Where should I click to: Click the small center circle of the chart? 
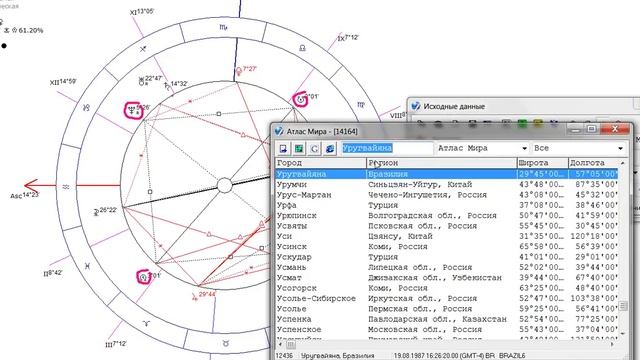point(224,185)
